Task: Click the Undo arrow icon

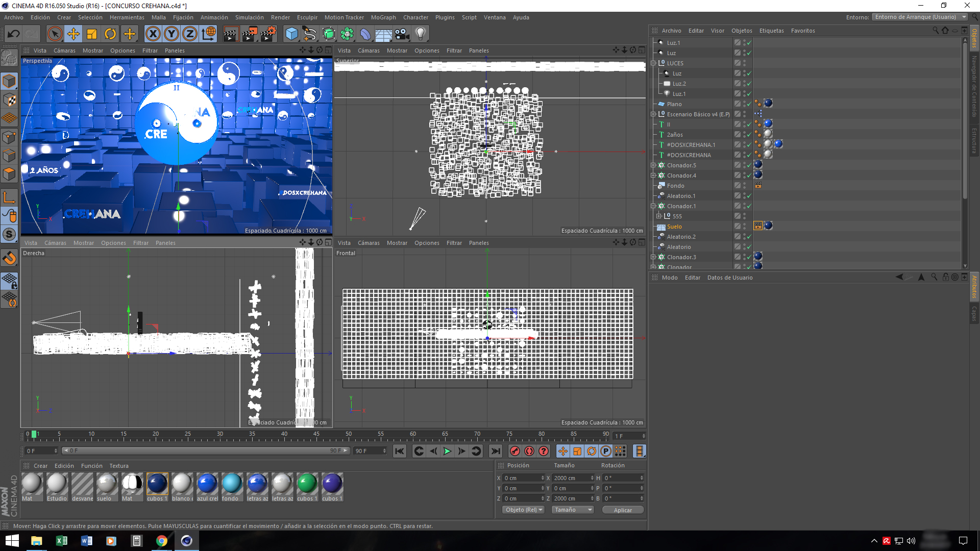Action: (x=14, y=34)
